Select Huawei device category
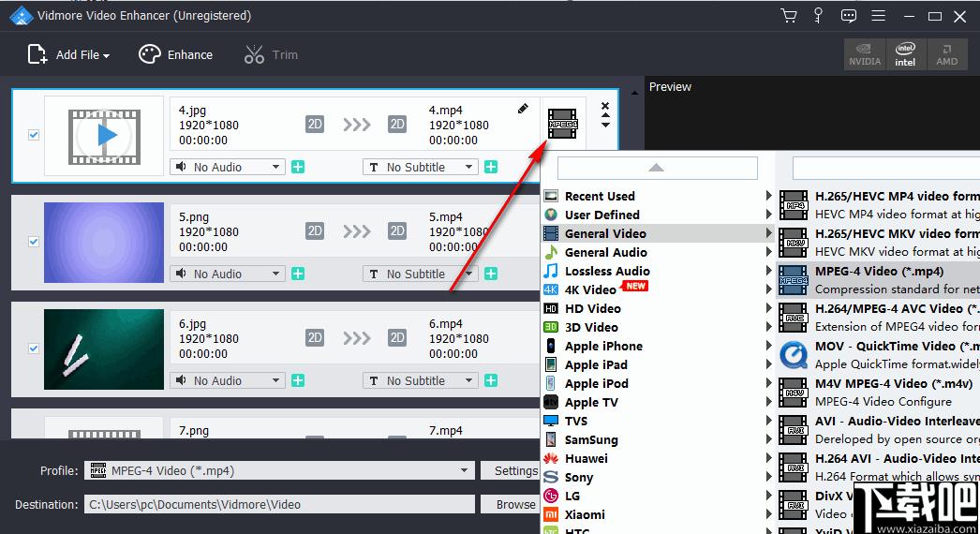980x534 pixels. [x=658, y=459]
